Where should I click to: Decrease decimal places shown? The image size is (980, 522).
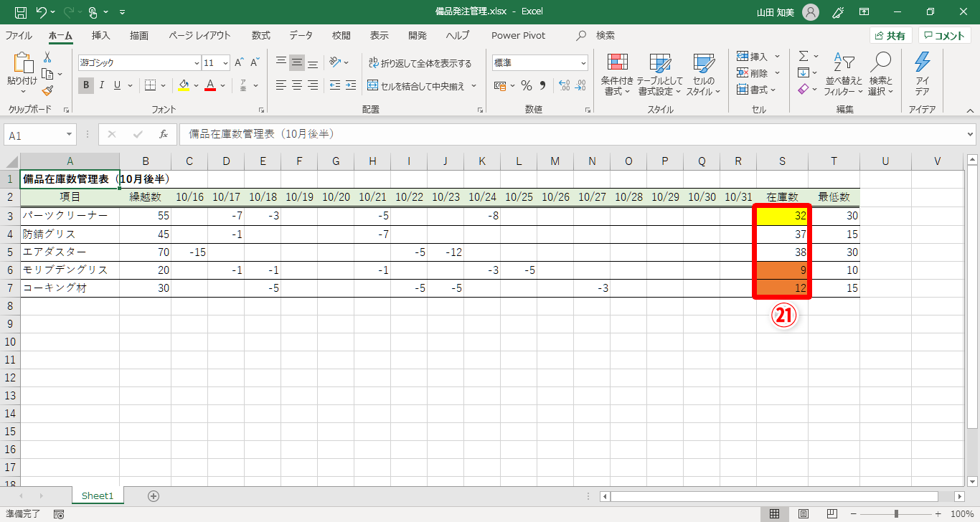point(580,86)
